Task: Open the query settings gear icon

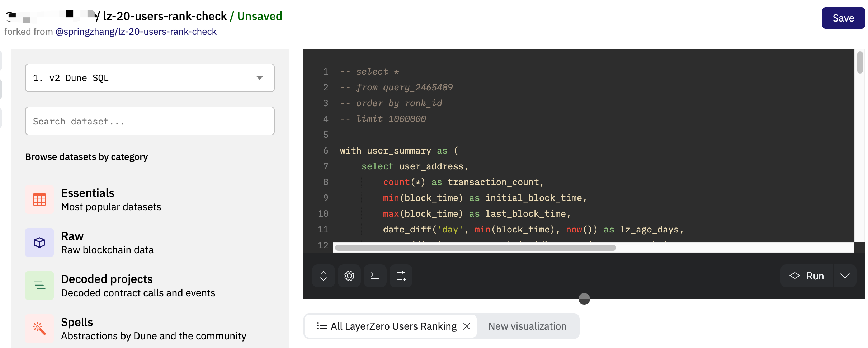Action: click(x=349, y=276)
